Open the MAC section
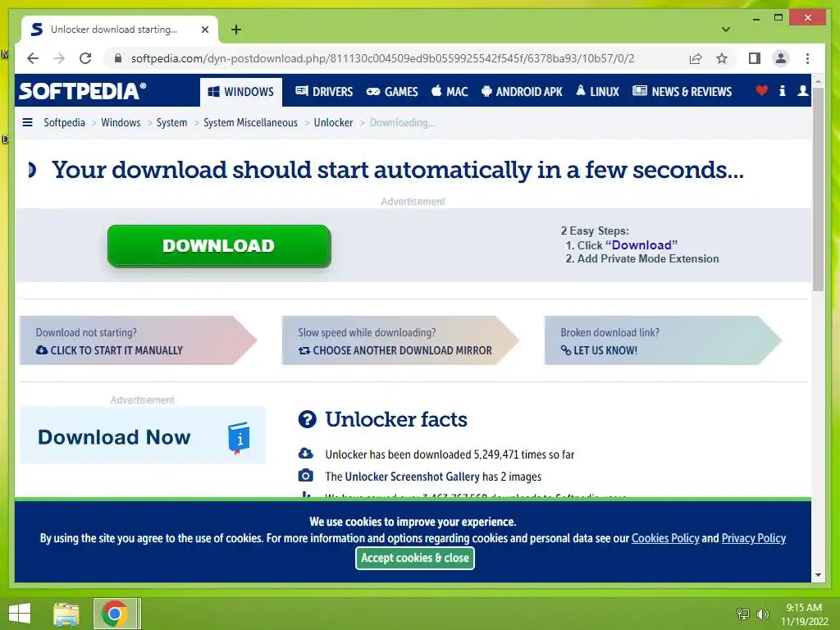 coord(450,92)
